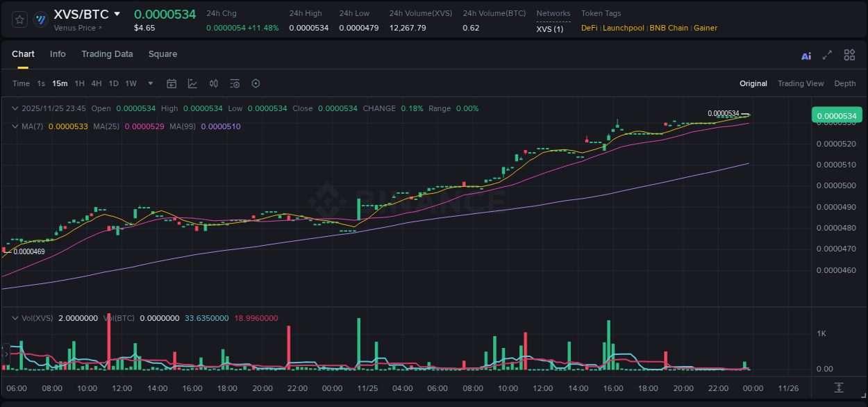Collapse the MA indicator row
The width and height of the screenshot is (868, 407).
tap(15, 126)
